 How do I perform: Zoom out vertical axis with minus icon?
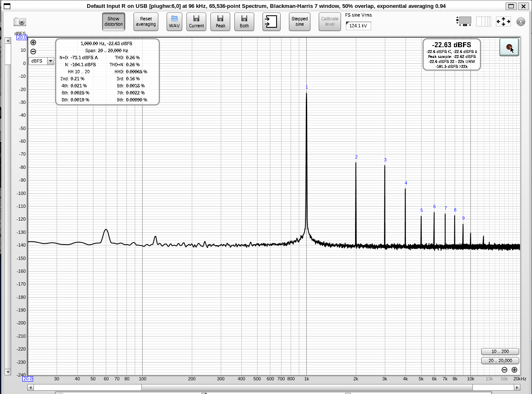33,52
